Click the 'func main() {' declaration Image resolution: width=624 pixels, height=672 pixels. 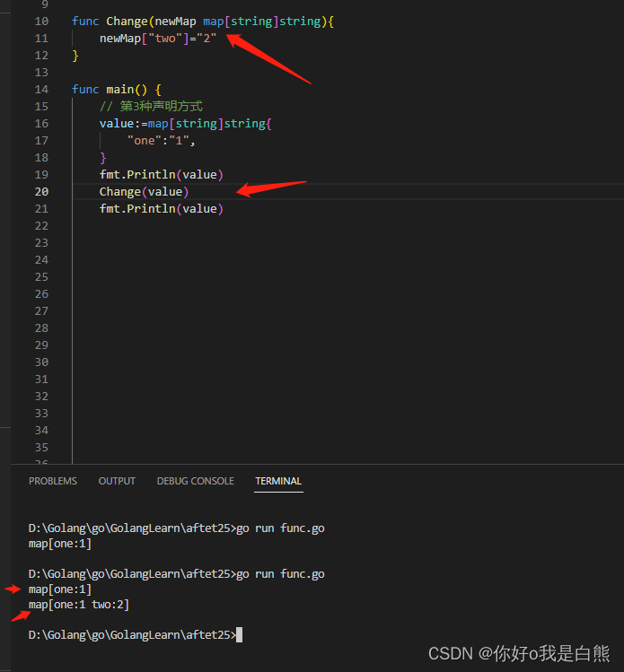point(117,89)
